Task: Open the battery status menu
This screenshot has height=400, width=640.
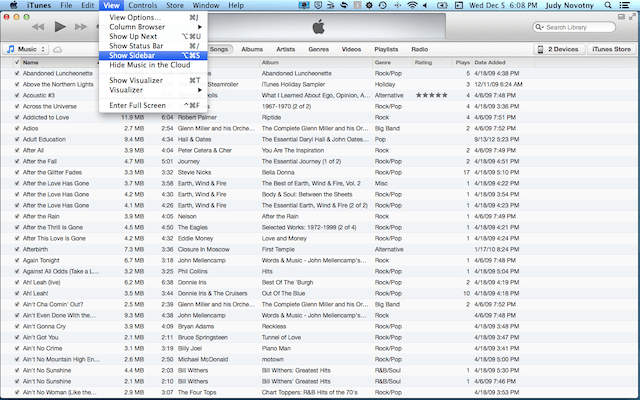Action: click(x=442, y=5)
